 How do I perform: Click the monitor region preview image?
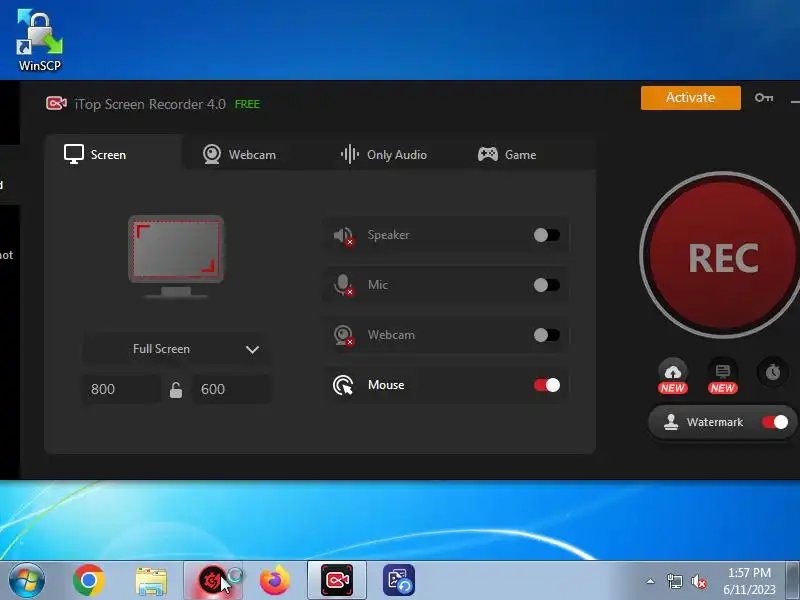[x=176, y=256]
